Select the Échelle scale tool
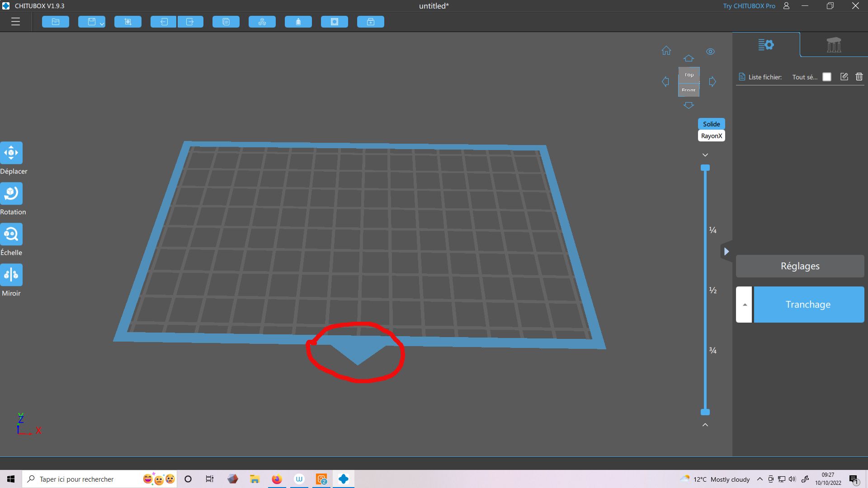 click(11, 234)
